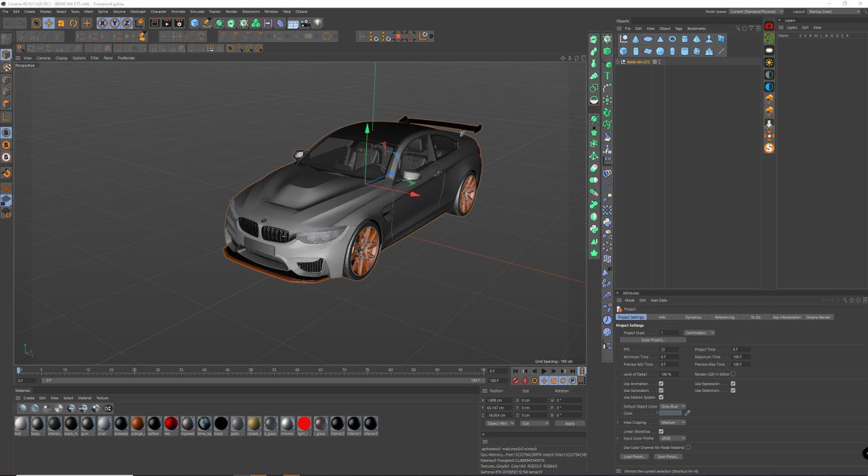Open the Object (Rel) coordinate dropdown
The width and height of the screenshot is (868, 476).
(500, 423)
